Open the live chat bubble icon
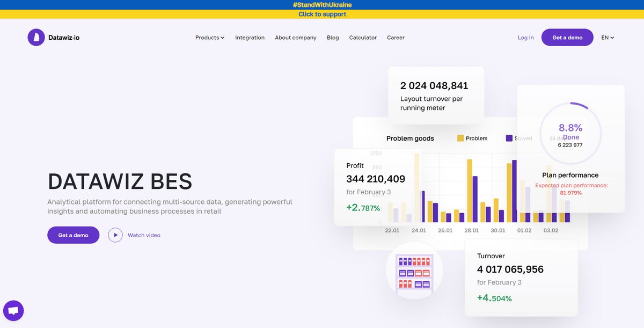Screen dimensions: 644x328 [x=13, y=310]
